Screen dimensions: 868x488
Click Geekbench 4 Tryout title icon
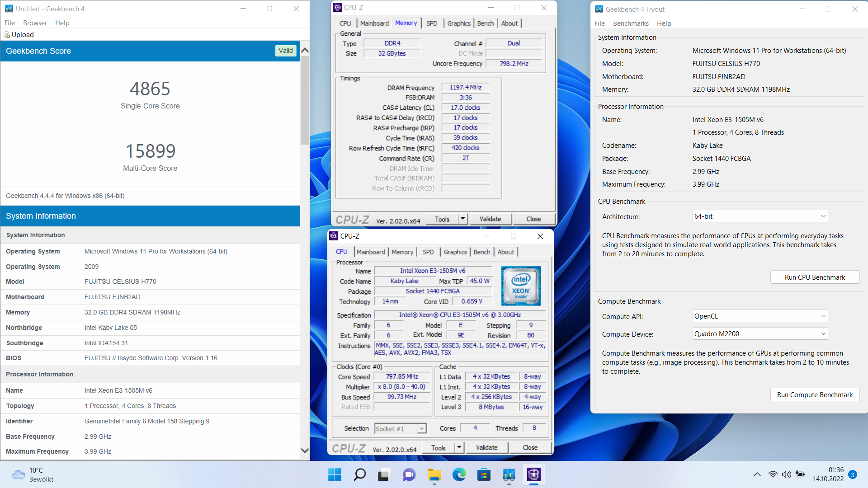pyautogui.click(x=599, y=9)
